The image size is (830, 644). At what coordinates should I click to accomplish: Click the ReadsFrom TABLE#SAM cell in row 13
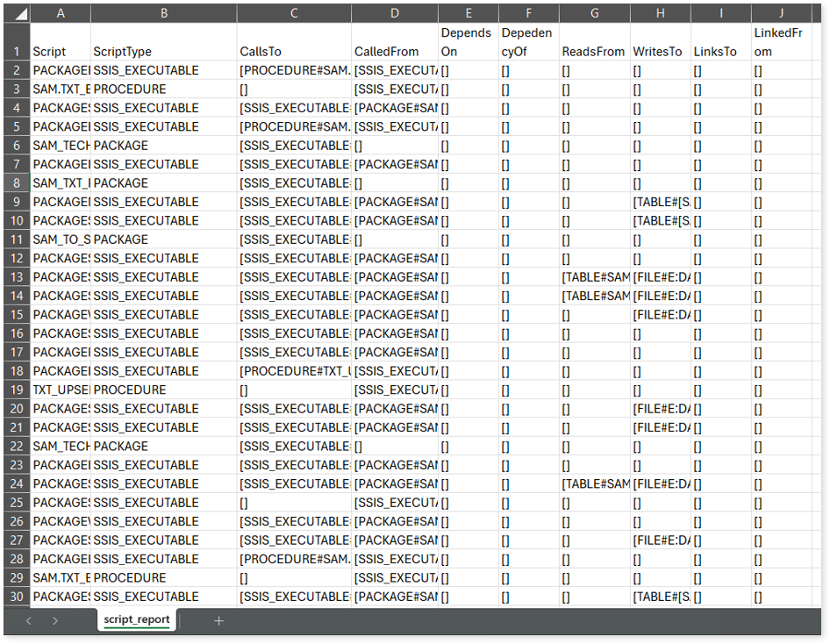594,277
